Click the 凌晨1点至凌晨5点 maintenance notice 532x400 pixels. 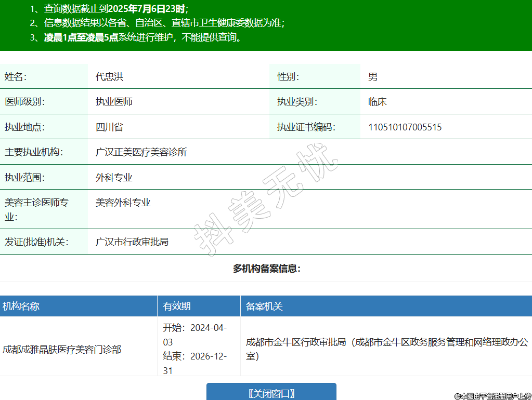(x=81, y=37)
